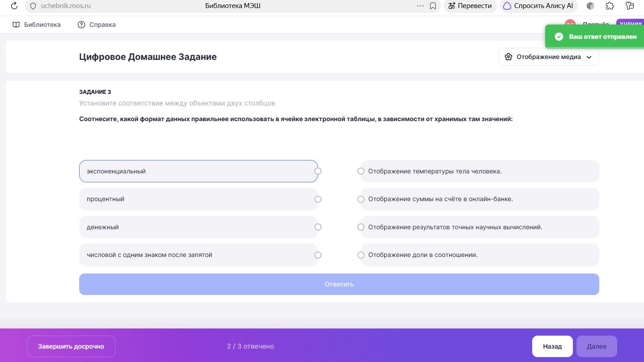Screen dimensions: 644x362
Task: Click connector circle next to температуры тела человека
Action: 361,171
